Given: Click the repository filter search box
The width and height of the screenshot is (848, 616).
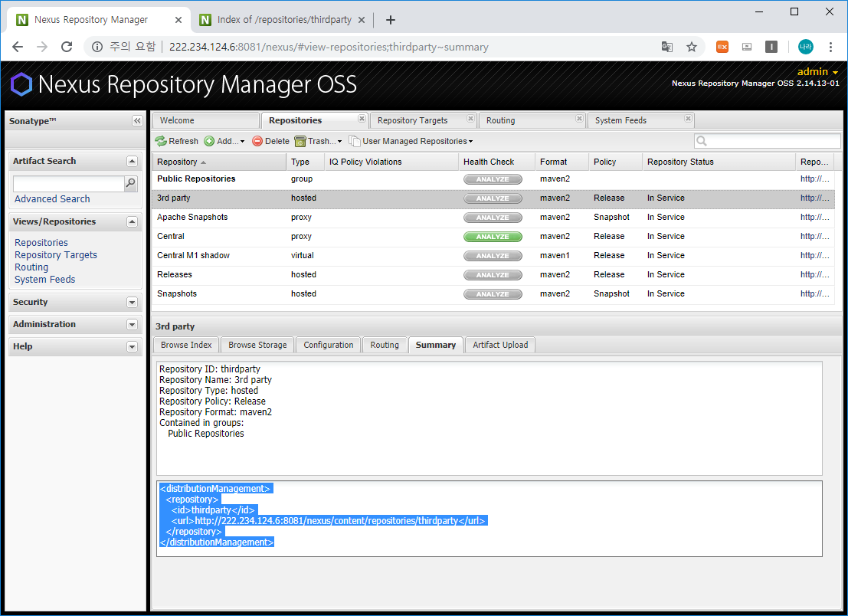Looking at the screenshot, I should pos(767,141).
